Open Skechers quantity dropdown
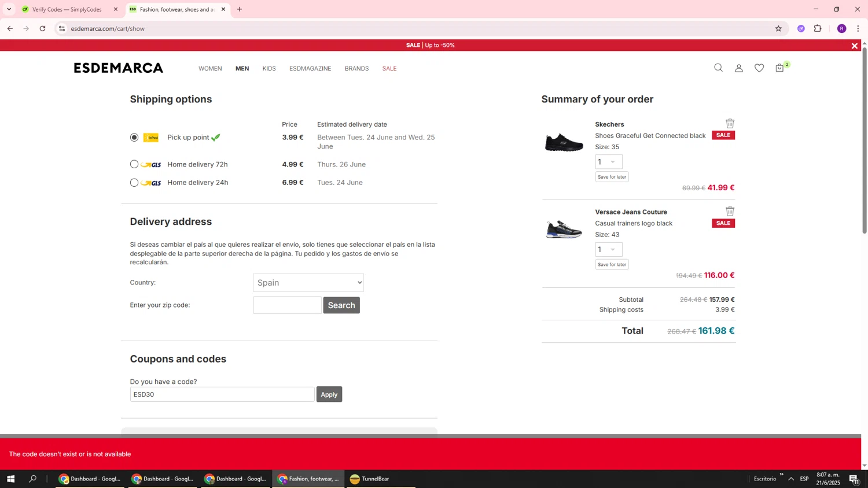The width and height of the screenshot is (868, 488). point(609,162)
